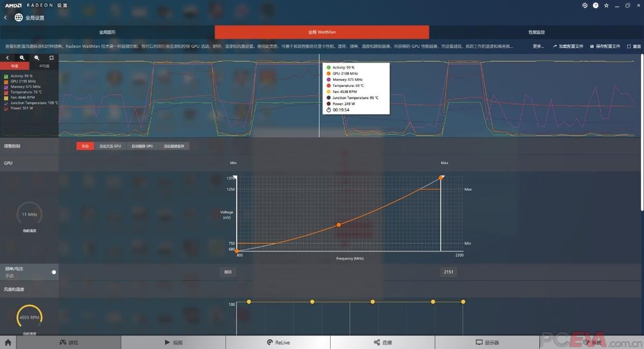Click the update refresh icon in title bar
644x349 pixels.
[x=585, y=5]
